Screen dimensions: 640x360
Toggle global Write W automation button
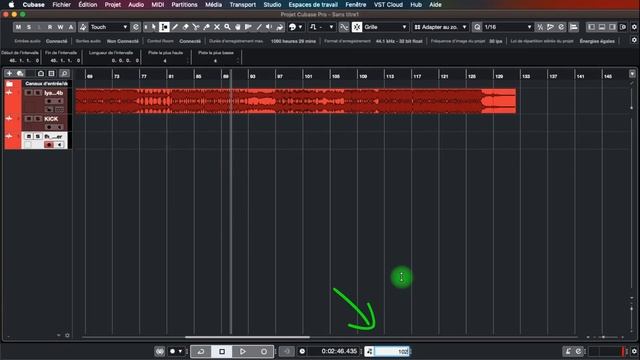(x=60, y=27)
